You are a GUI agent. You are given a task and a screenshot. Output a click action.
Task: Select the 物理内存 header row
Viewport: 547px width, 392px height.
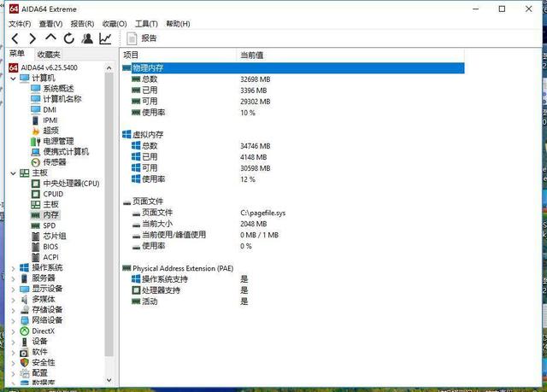(x=293, y=68)
